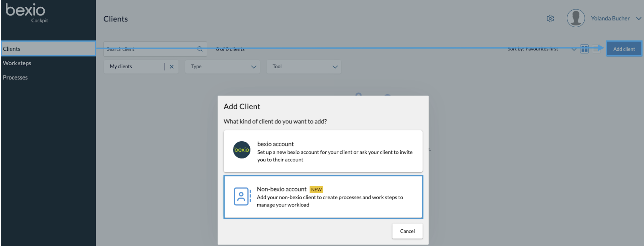Open the Type filter dropdown
This screenshot has width=644, height=246.
tap(222, 67)
